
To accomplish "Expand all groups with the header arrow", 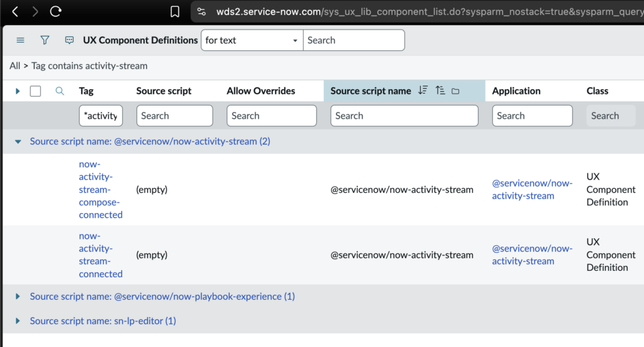I will pos(18,91).
